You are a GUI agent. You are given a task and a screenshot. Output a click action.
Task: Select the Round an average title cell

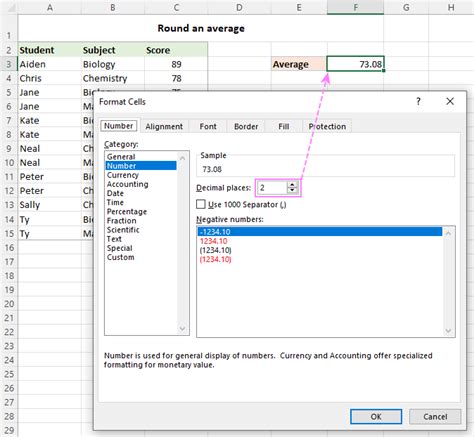[201, 28]
